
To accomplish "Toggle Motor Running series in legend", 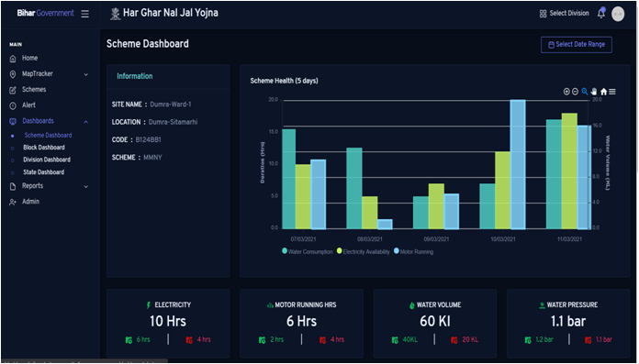I will point(414,251).
